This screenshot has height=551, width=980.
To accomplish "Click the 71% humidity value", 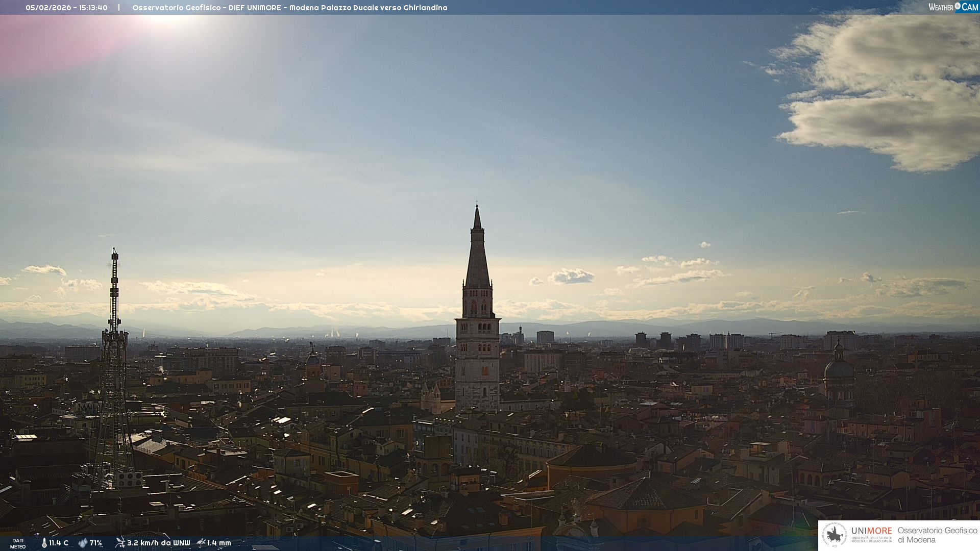I will click(96, 543).
